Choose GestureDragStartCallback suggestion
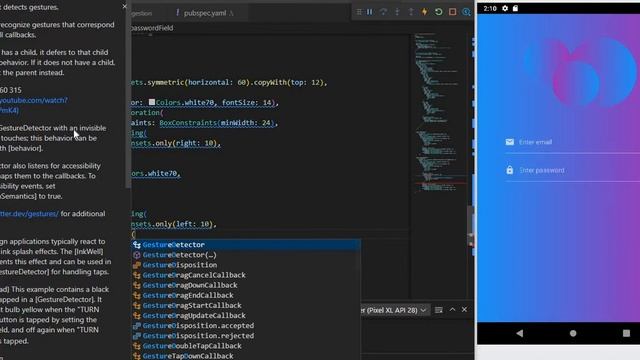Viewport: 640px width, 360px height. tap(246, 305)
